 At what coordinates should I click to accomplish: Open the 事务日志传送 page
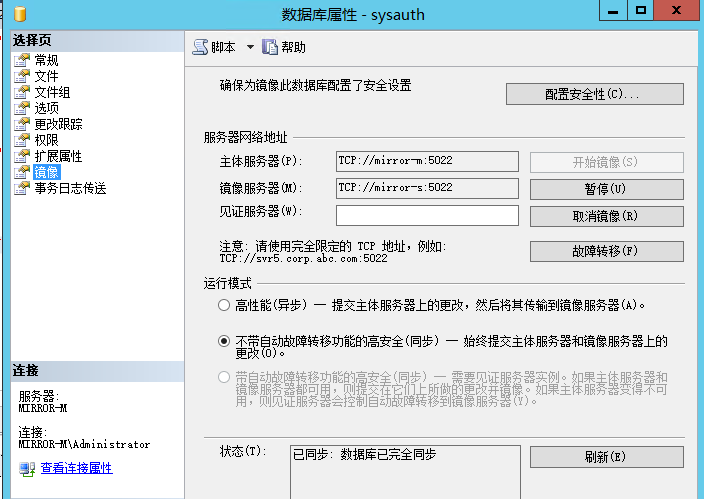coord(70,188)
